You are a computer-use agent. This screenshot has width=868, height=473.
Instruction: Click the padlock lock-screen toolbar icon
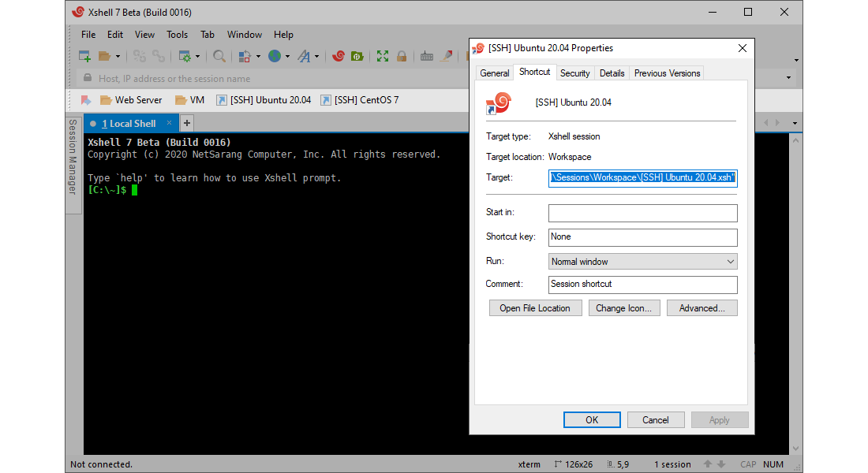(402, 56)
